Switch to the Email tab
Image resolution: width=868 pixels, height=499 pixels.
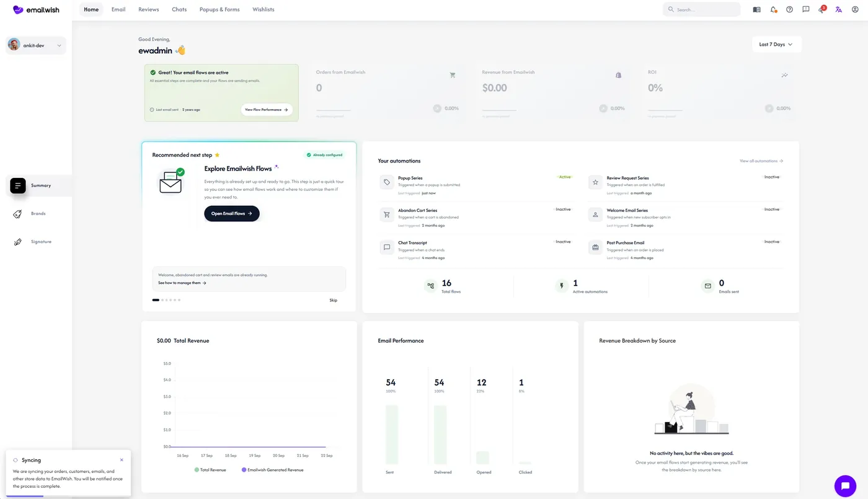coord(118,10)
